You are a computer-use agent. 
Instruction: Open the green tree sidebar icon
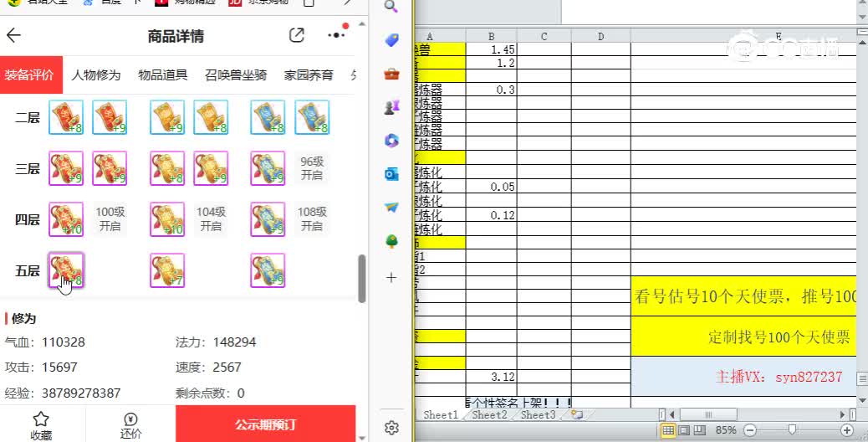pos(391,241)
